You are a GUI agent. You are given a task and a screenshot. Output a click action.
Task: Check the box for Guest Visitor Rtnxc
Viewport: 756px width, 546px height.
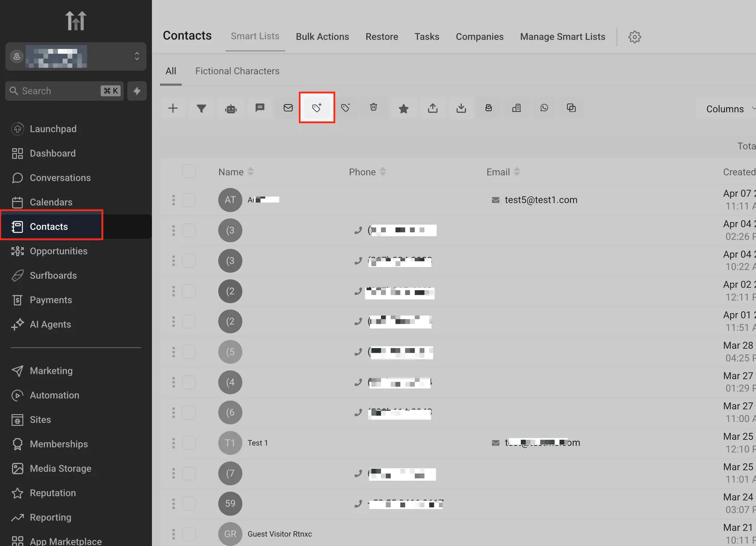(189, 534)
